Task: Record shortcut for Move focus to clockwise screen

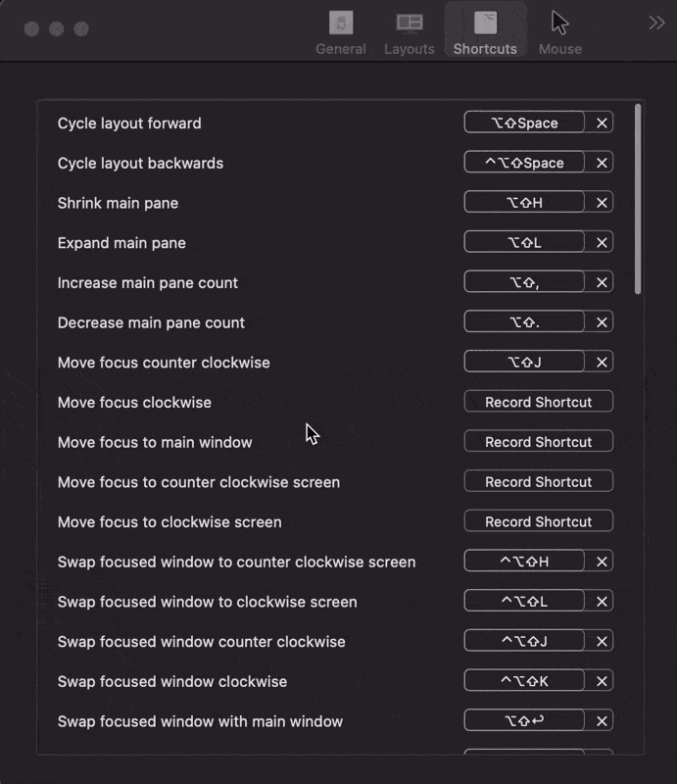Action: tap(538, 521)
